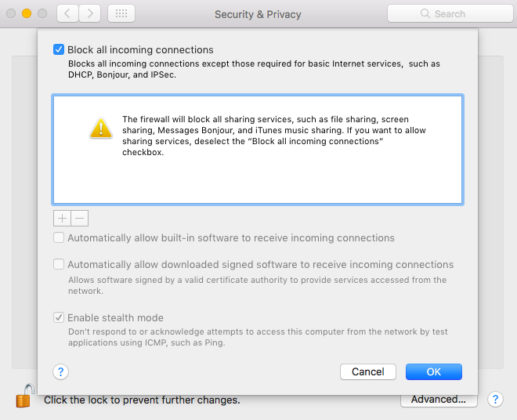Viewport: 517px width, 420px height.
Task: Confirm firewall options with OK
Action: (434, 372)
